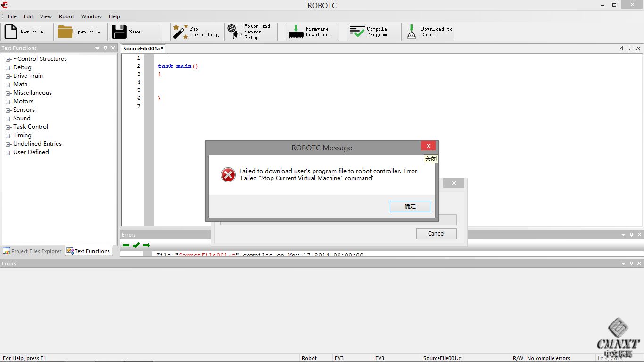Image resolution: width=644 pixels, height=362 pixels.
Task: Pin the Text Functions panel
Action: pyautogui.click(x=105, y=48)
